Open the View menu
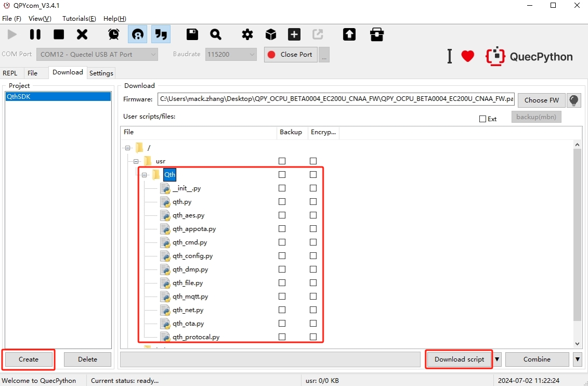The height and width of the screenshot is (386, 588). pyautogui.click(x=40, y=18)
